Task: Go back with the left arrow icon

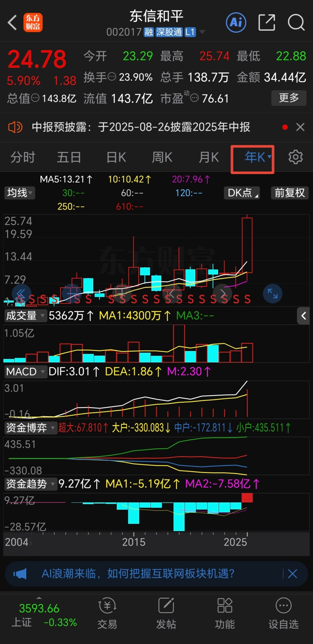Action: [x=12, y=22]
